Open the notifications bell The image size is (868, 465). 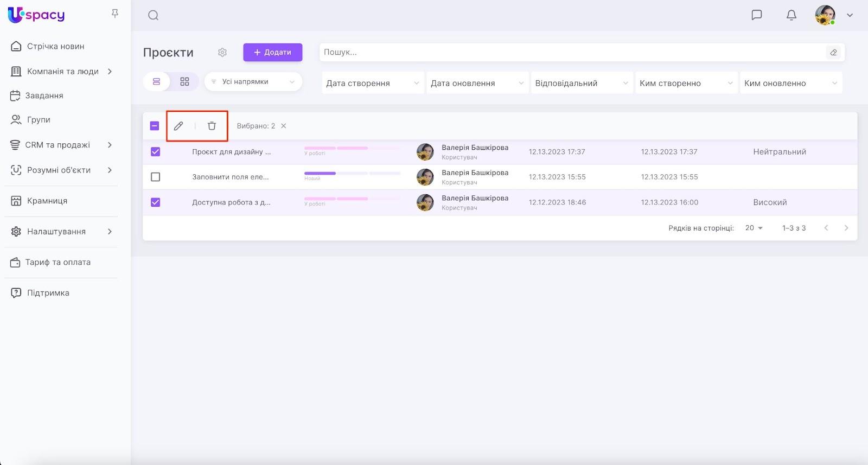[792, 15]
